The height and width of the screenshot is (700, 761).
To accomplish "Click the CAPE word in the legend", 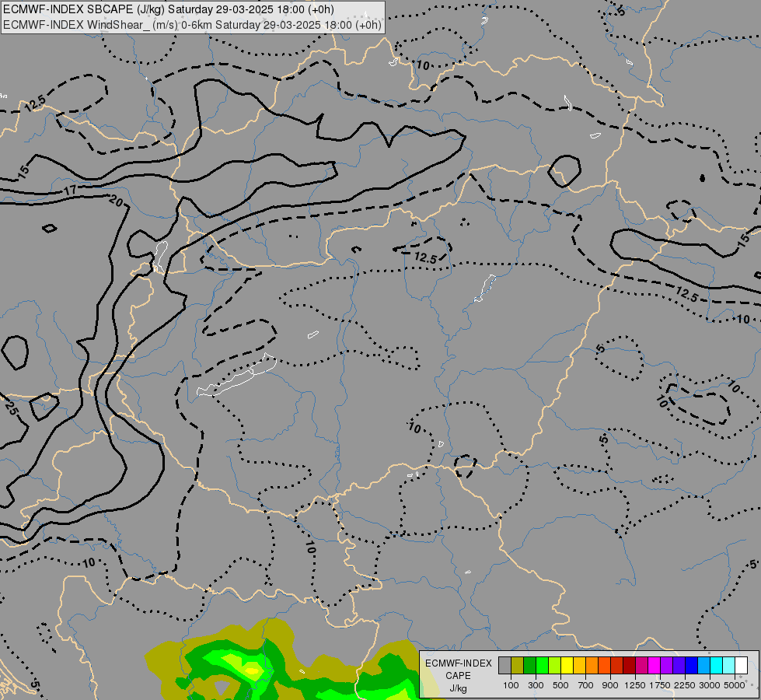I will [458, 676].
